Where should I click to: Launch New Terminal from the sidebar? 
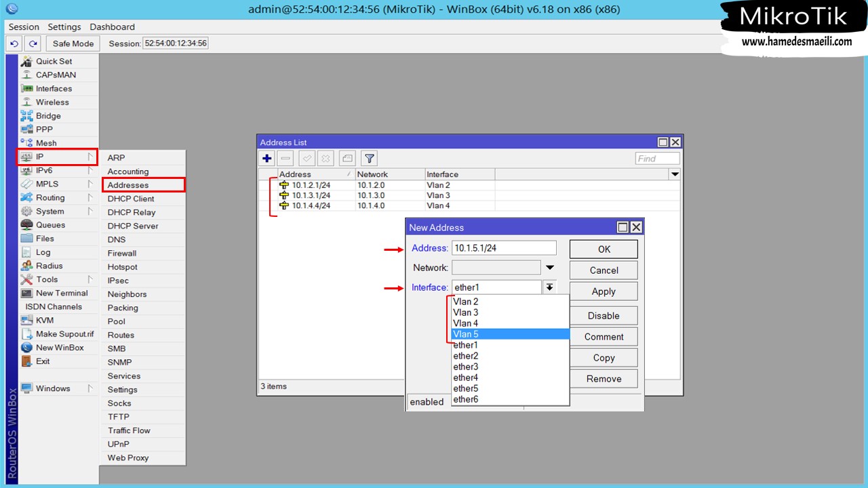pyautogui.click(x=62, y=293)
